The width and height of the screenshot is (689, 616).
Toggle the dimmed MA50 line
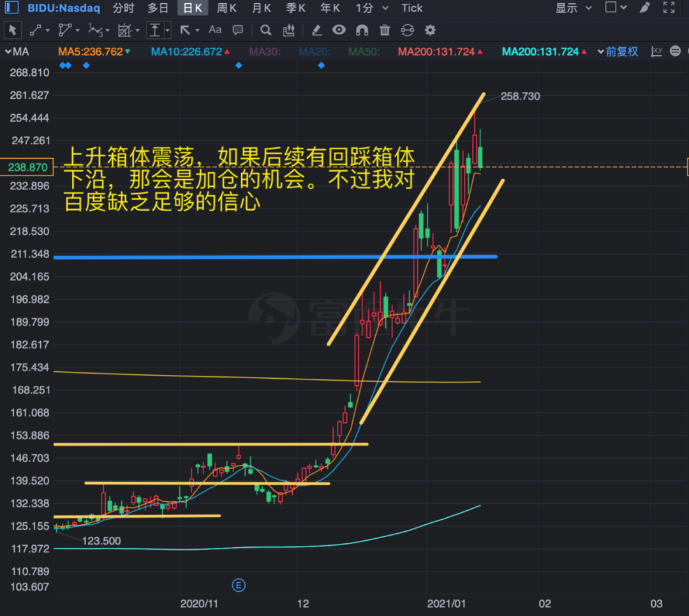click(364, 52)
